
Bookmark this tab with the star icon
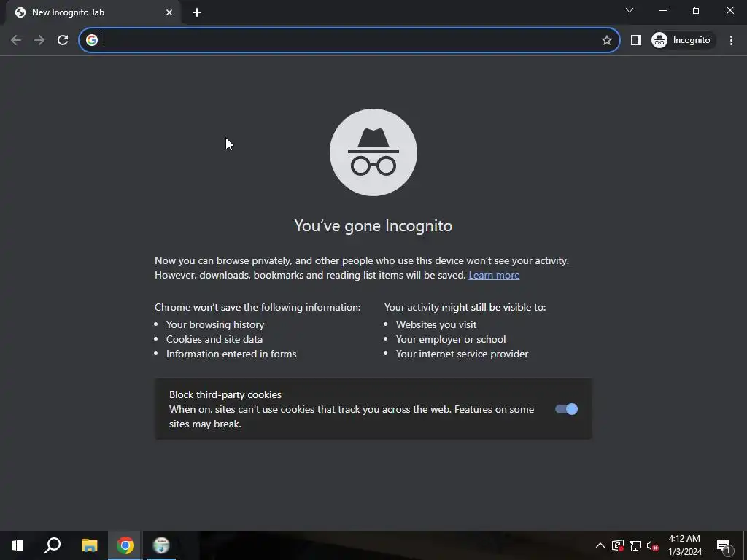pyautogui.click(x=606, y=40)
